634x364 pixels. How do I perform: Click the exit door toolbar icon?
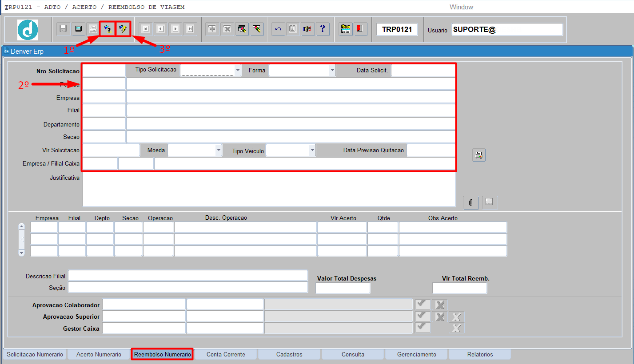(360, 29)
